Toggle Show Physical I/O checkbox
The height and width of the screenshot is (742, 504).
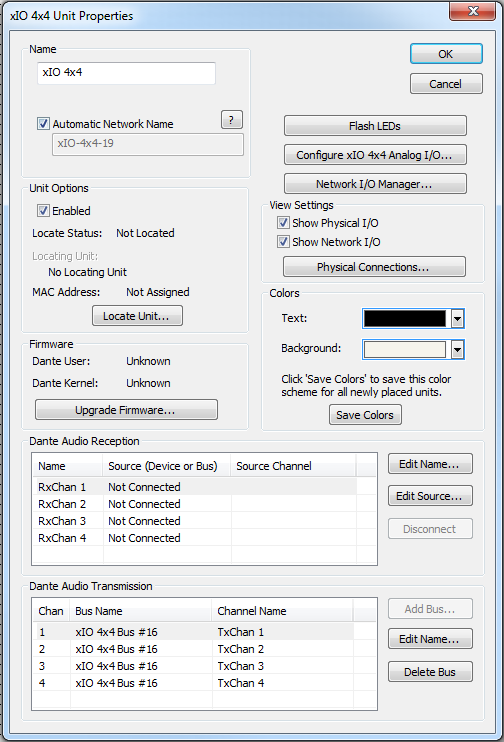(x=283, y=222)
